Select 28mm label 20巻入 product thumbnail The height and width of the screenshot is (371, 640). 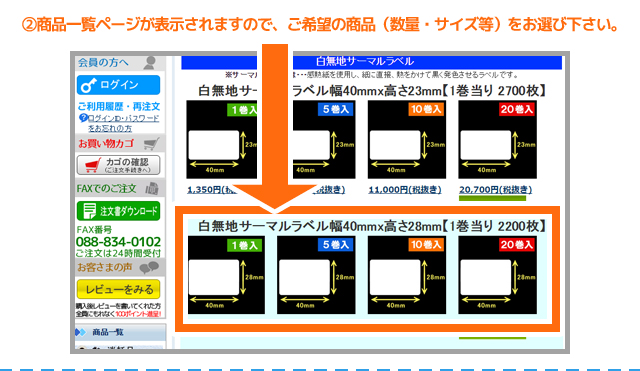(498, 275)
